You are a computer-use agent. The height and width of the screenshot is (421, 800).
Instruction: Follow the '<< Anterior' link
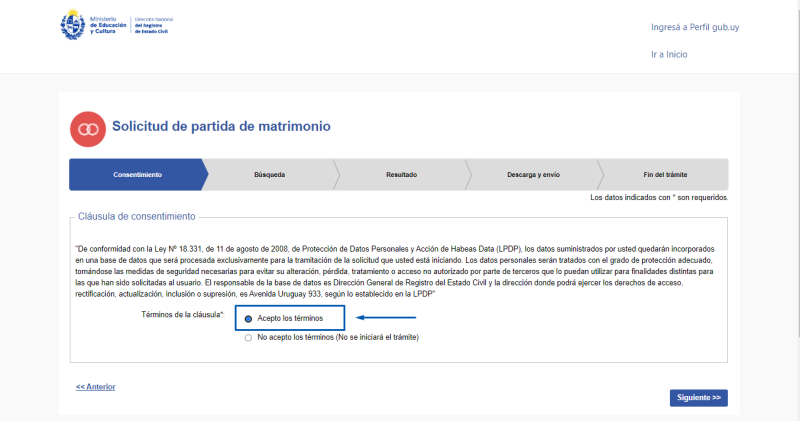pos(96,386)
